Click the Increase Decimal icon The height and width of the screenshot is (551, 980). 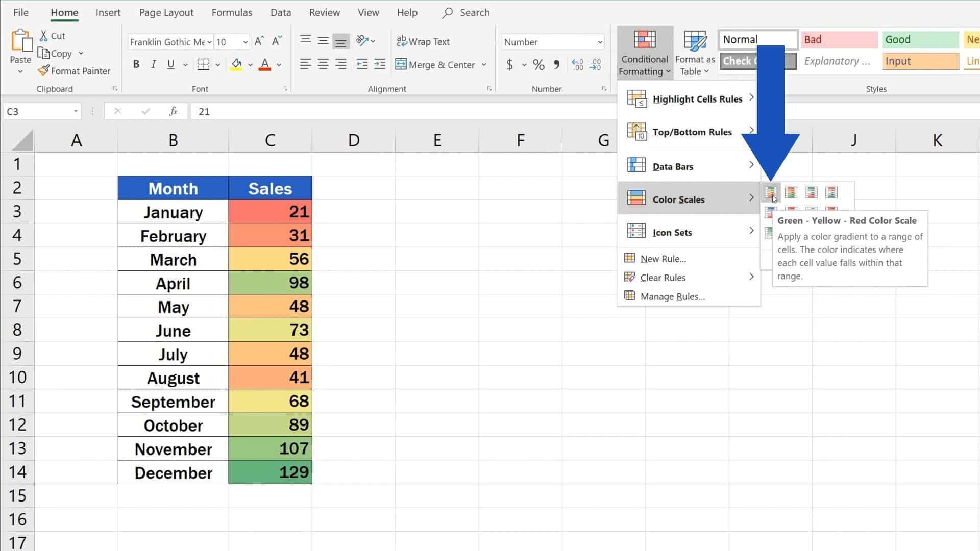(577, 65)
